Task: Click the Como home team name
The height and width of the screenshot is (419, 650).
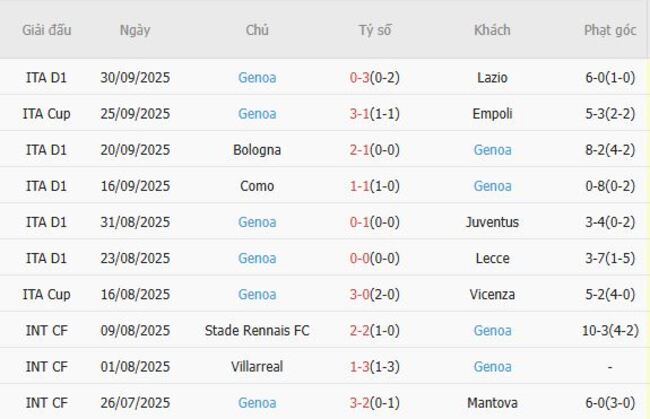Action: 257,186
